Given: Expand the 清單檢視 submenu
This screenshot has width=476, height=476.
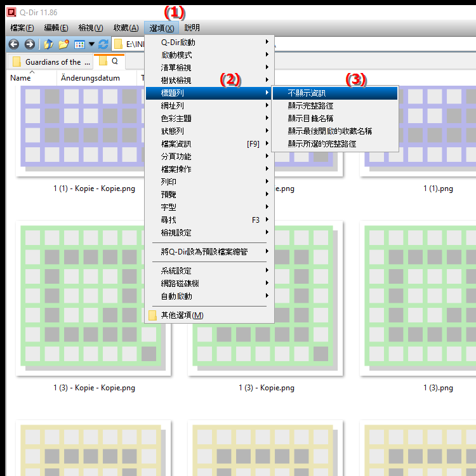Looking at the screenshot, I should coord(209,68).
